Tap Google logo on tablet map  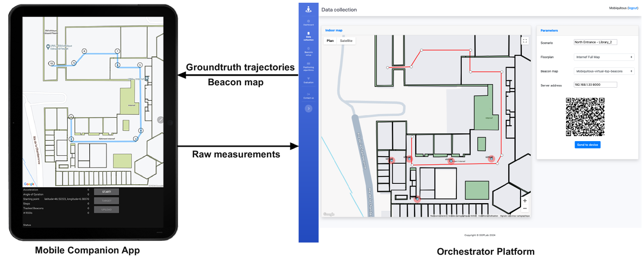pos(29,184)
